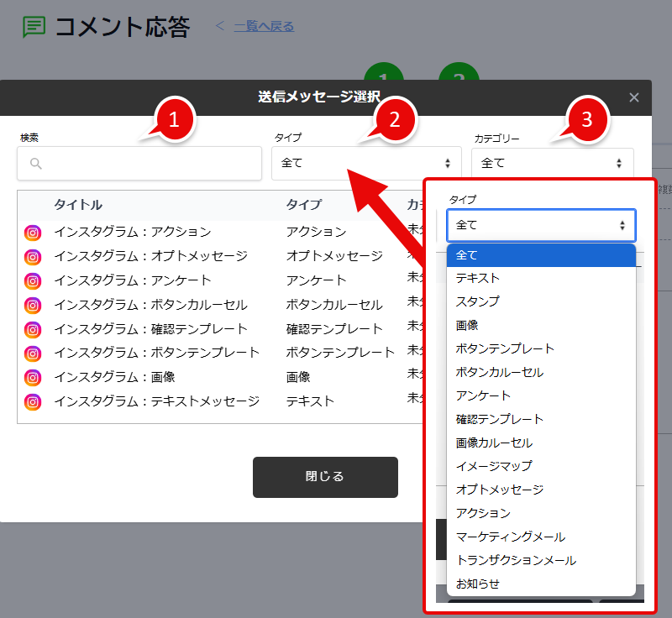Click the magnifier icon in search box

point(36,164)
